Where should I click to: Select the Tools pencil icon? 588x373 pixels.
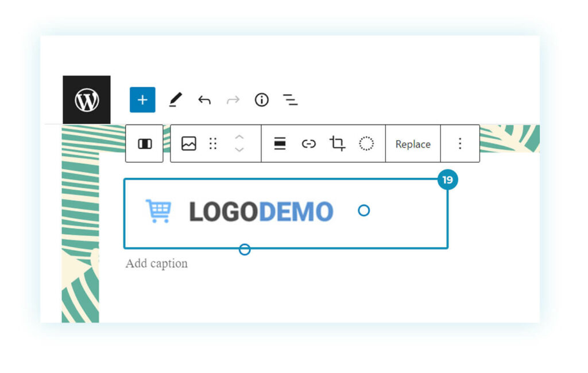point(175,100)
